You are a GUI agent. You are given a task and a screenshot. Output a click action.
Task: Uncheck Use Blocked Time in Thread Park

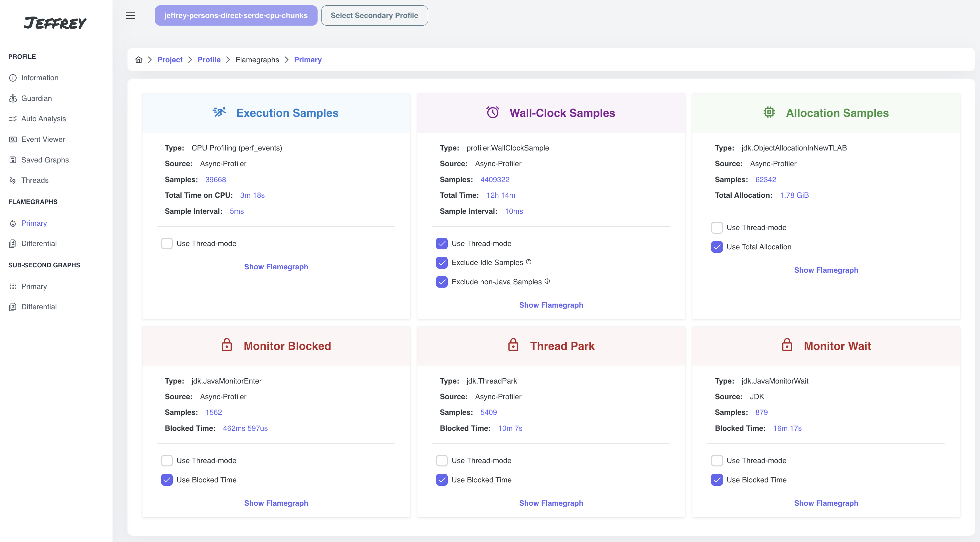[x=442, y=480]
